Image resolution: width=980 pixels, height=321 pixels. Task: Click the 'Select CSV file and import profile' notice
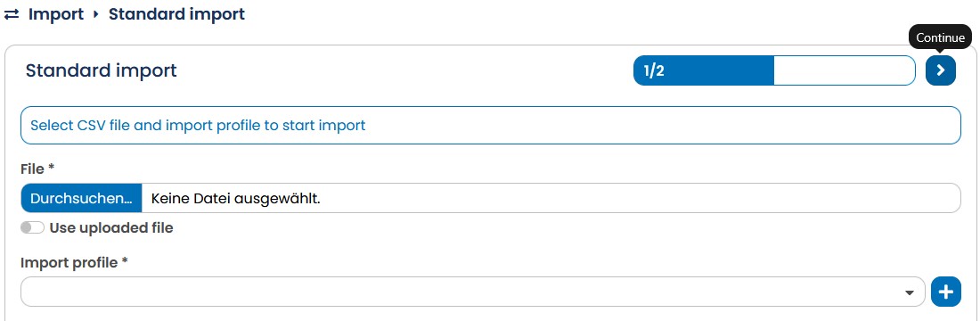coord(491,125)
